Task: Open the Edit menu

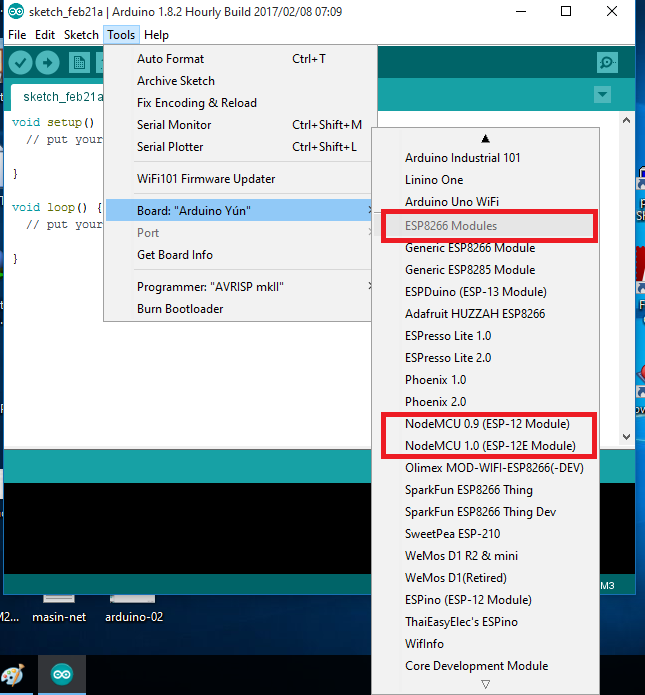Action: (x=45, y=35)
